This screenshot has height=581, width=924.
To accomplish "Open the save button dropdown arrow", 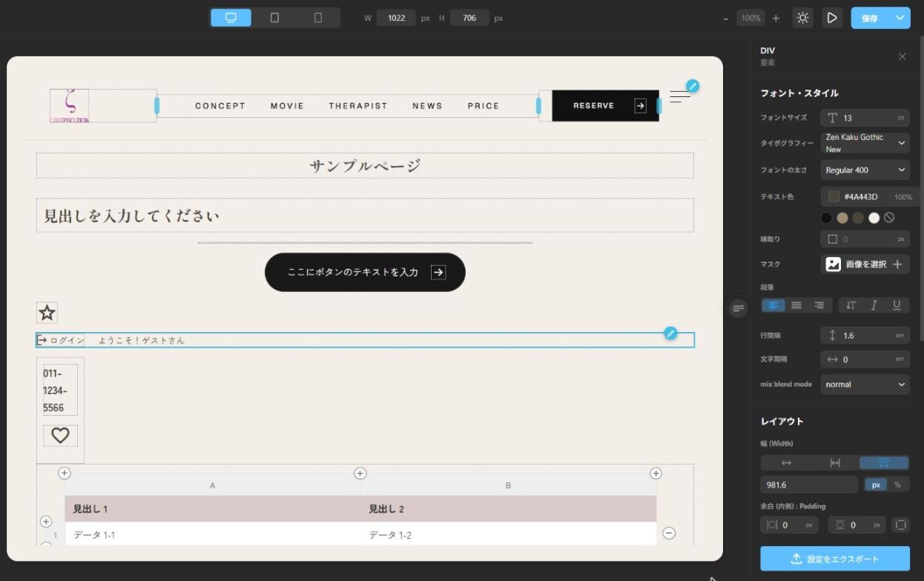I will tap(900, 18).
